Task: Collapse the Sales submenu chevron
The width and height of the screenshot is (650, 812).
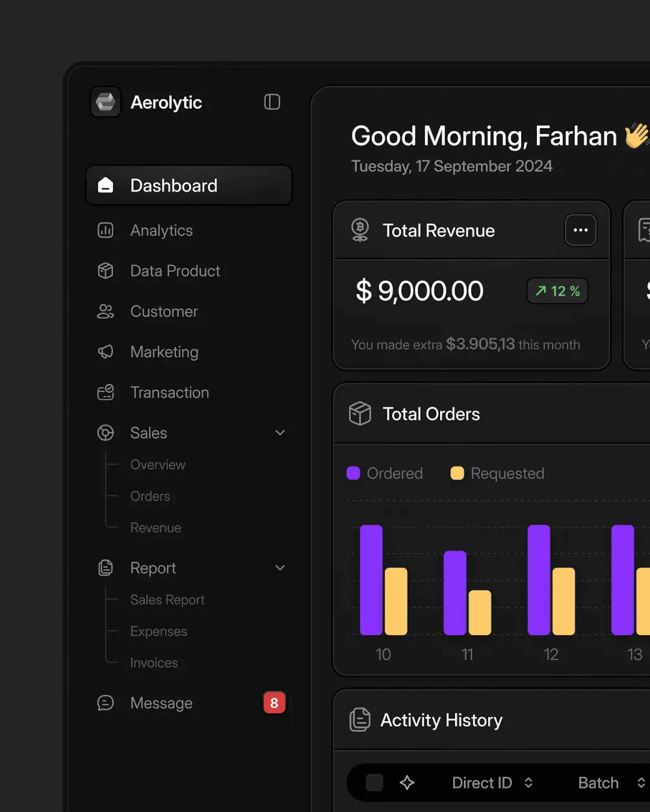Action: [280, 433]
